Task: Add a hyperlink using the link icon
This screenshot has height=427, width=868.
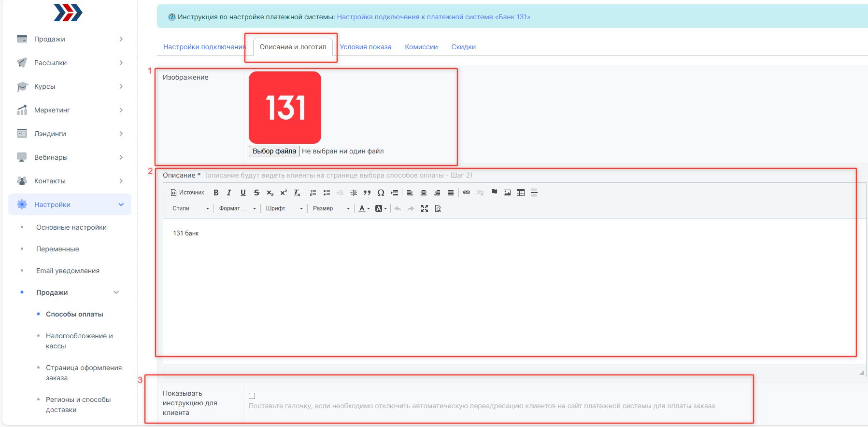Action: 466,193
